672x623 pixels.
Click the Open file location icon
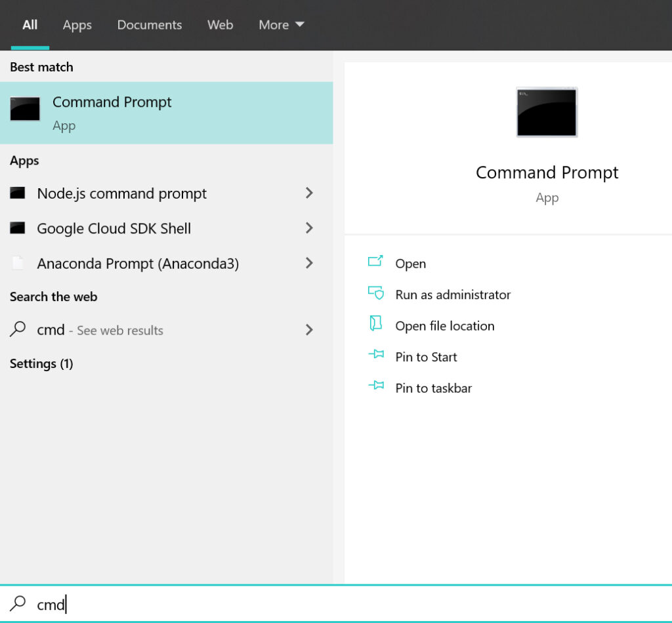[x=376, y=325]
